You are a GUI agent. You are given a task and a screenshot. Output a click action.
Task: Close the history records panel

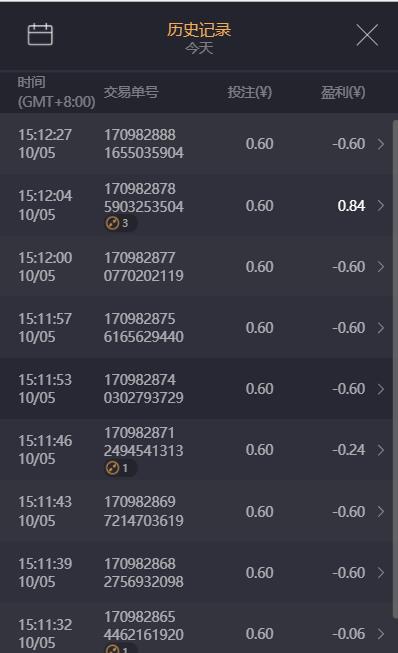pyautogui.click(x=367, y=35)
